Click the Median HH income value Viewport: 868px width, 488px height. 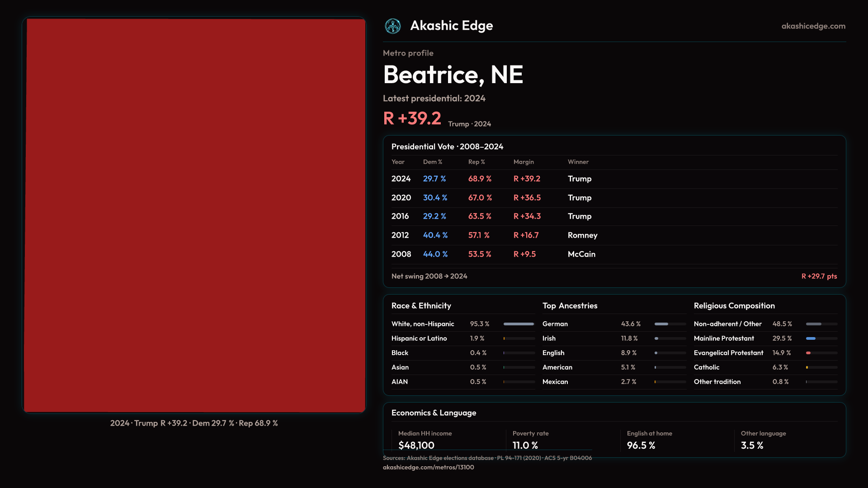click(x=416, y=445)
